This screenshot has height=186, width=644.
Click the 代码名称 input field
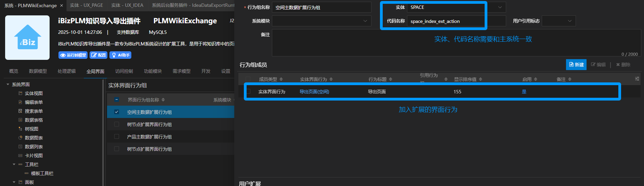[456, 21]
